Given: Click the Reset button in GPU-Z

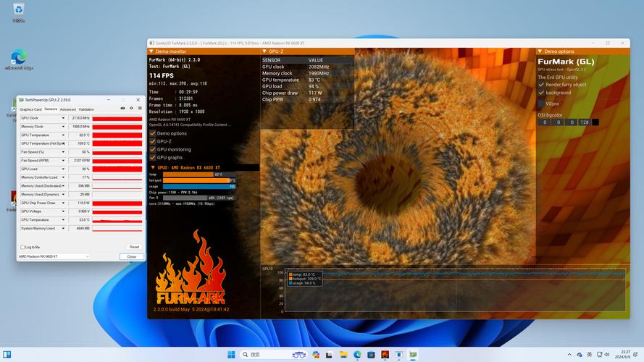Looking at the screenshot, I should click(133, 247).
